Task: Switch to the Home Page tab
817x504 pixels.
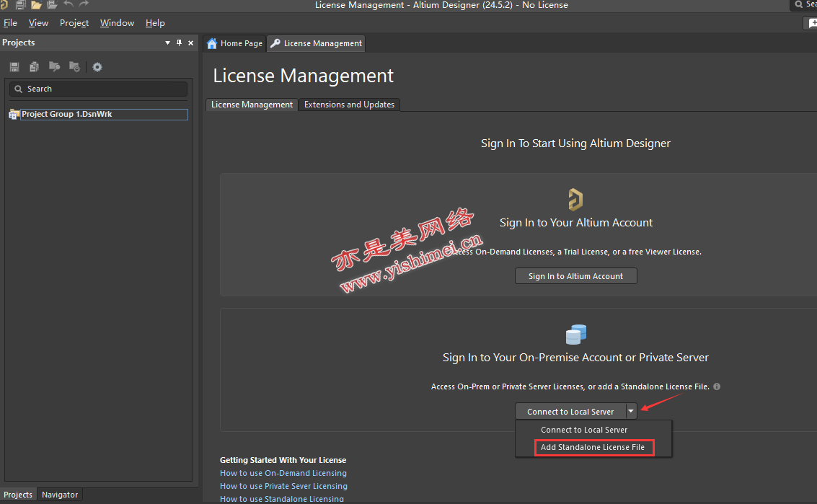Action: (234, 43)
